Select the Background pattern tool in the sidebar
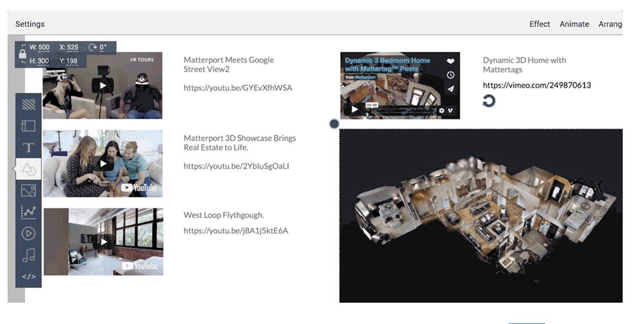Image resolution: width=644 pixels, height=324 pixels. (28, 105)
